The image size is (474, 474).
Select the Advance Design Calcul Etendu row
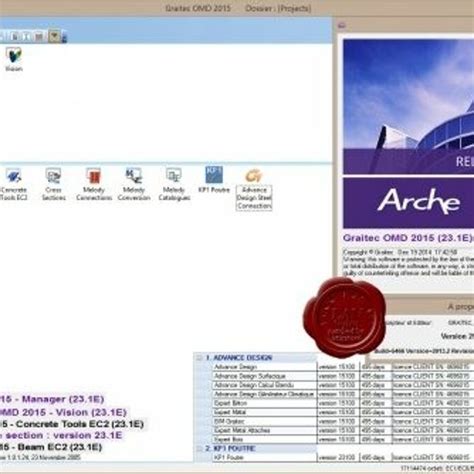[x=342, y=385]
